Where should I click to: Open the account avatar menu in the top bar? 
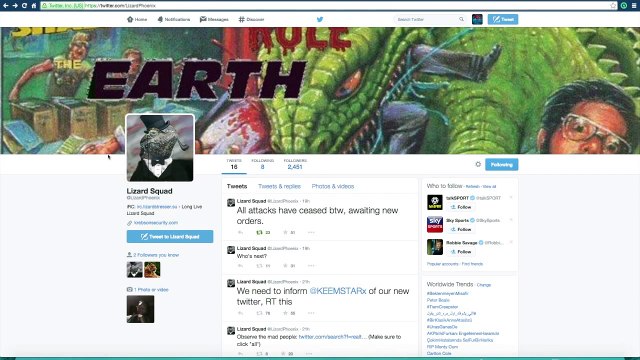(x=477, y=19)
